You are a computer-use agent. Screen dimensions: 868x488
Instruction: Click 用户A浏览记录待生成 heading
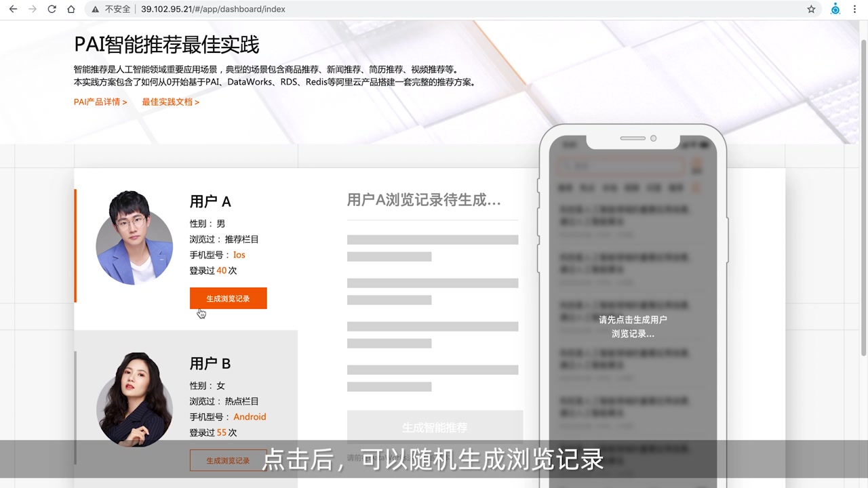(424, 200)
